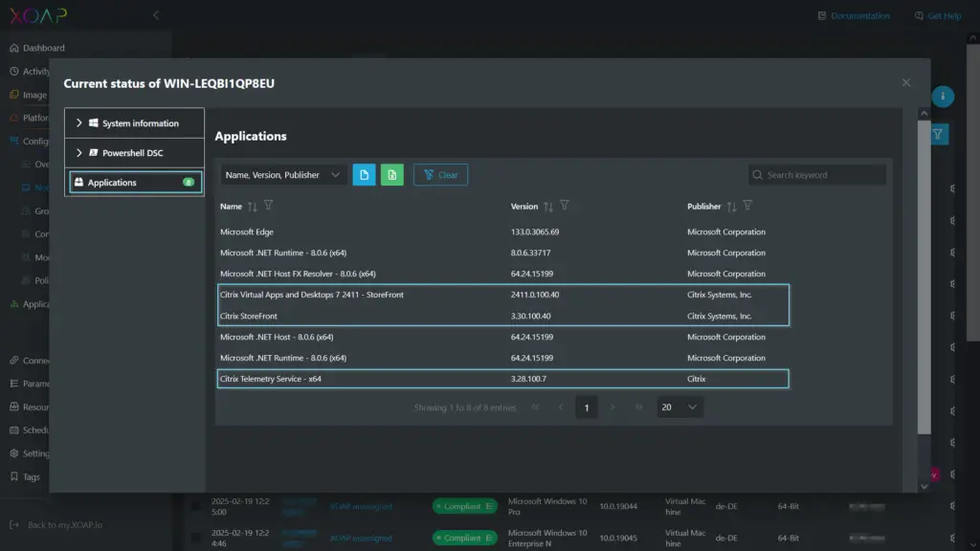This screenshot has width=980, height=551.
Task: Sort the Version column
Action: 546,206
